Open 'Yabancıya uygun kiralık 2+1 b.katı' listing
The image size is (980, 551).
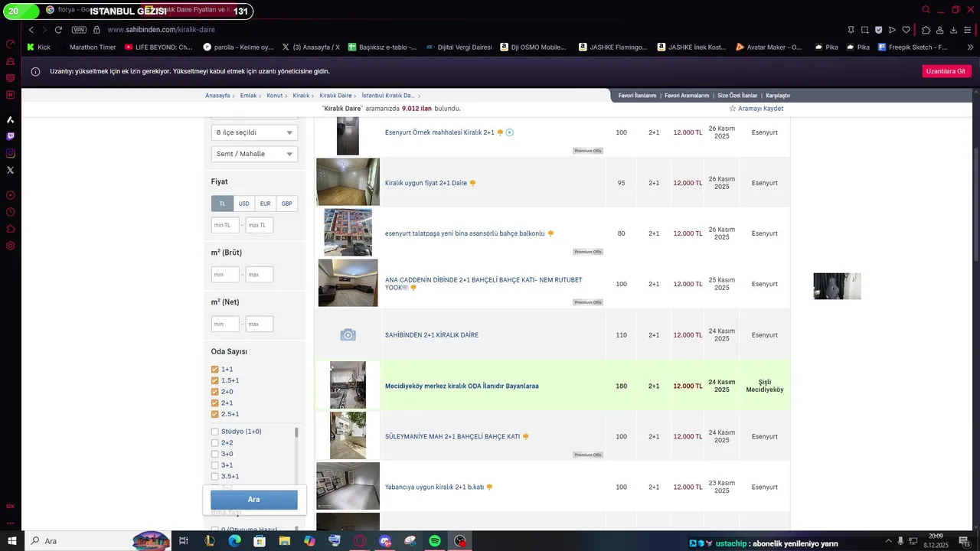coord(434,487)
